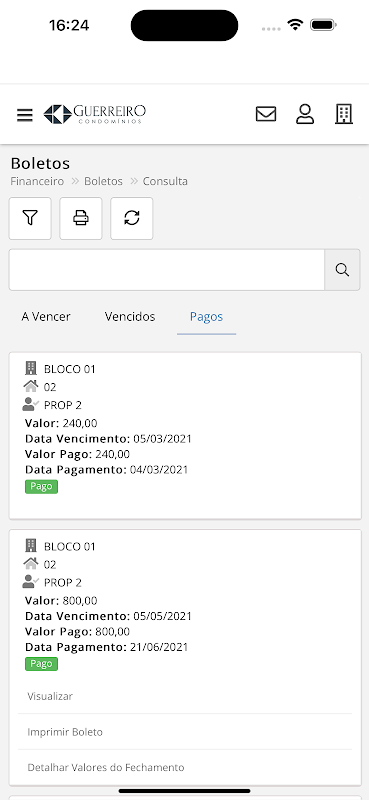Open the hamburger navigation menu
The height and width of the screenshot is (800, 369).
tap(24, 115)
